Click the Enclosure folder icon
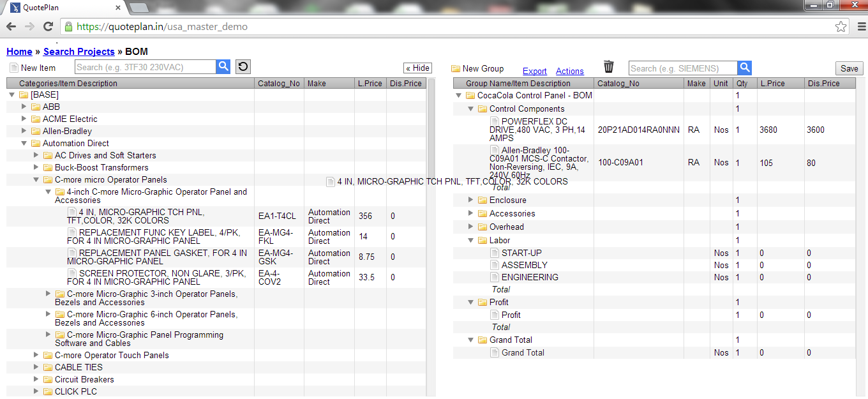868x399 pixels. click(x=483, y=200)
